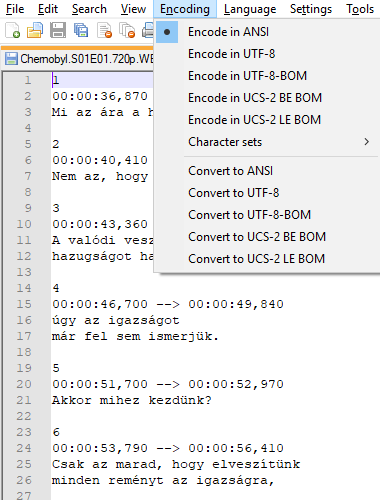The width and height of the screenshot is (380, 500).
Task: Click the New file toolbar icon
Action: click(x=13, y=30)
